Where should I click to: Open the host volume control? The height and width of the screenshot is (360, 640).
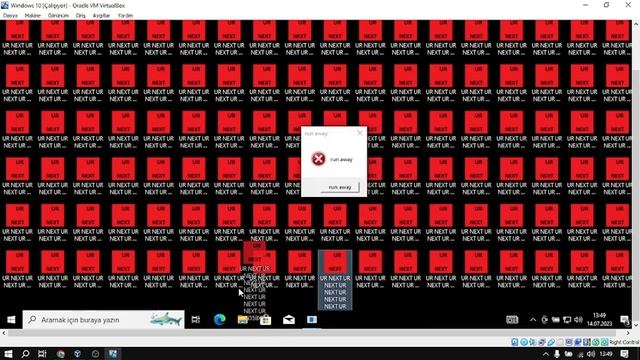tap(591, 354)
